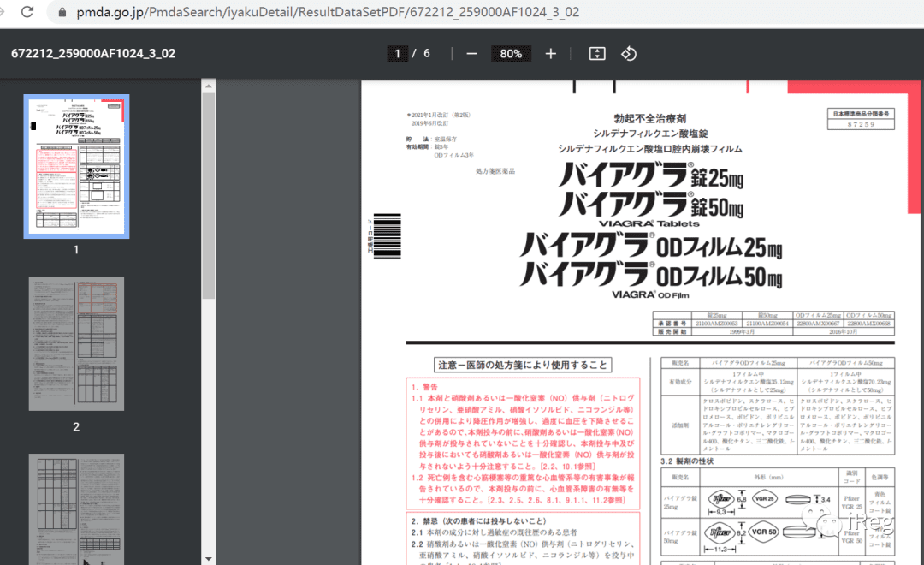The height and width of the screenshot is (565, 924).
Task: Click the 80% zoom level field
Action: (x=511, y=54)
